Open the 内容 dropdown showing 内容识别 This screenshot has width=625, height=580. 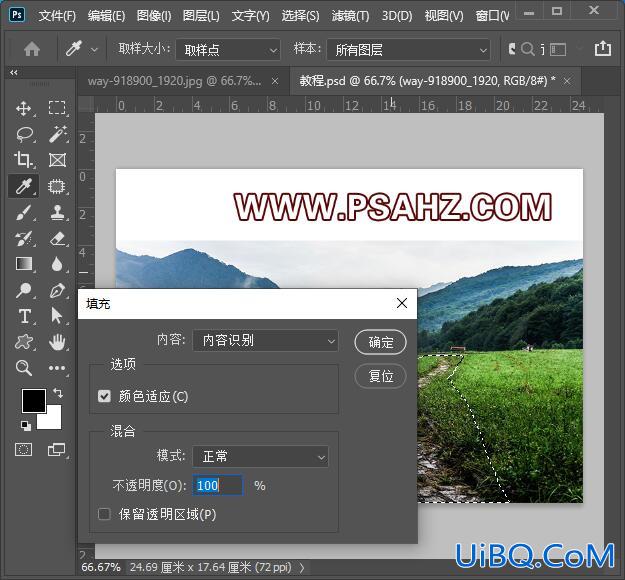265,340
